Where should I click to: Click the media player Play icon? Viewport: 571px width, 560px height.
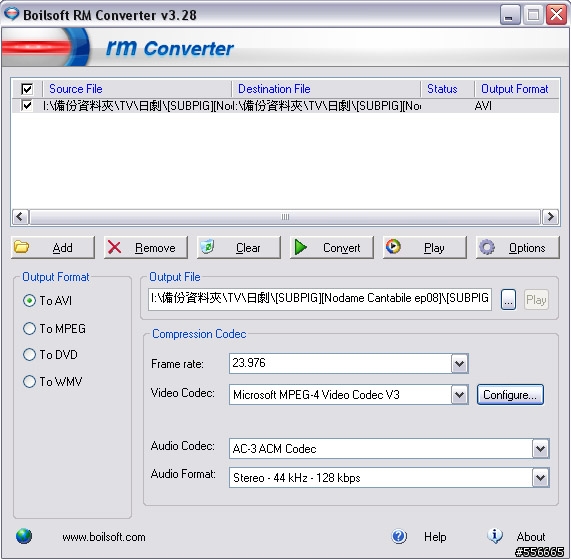click(393, 247)
